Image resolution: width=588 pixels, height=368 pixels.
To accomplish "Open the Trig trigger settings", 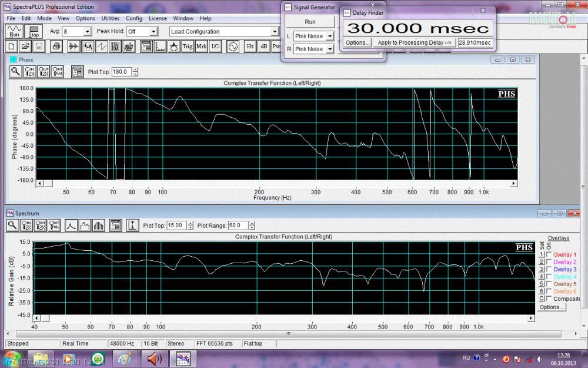I will [188, 47].
